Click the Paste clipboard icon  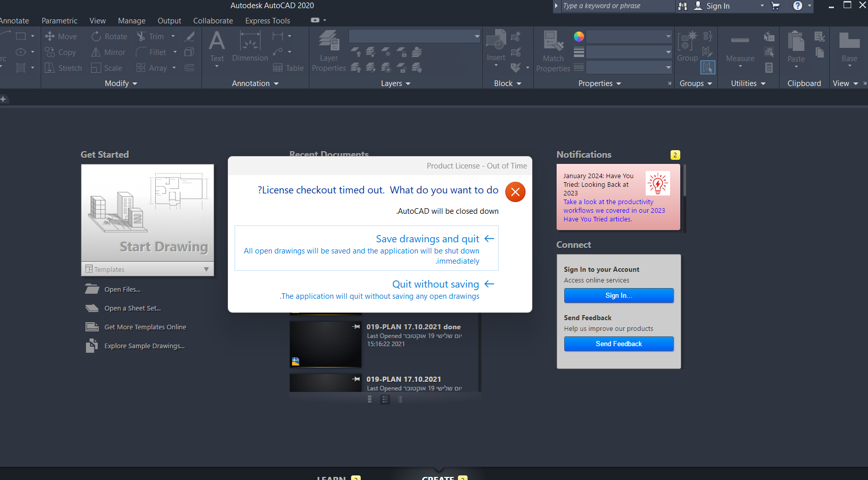coord(796,42)
